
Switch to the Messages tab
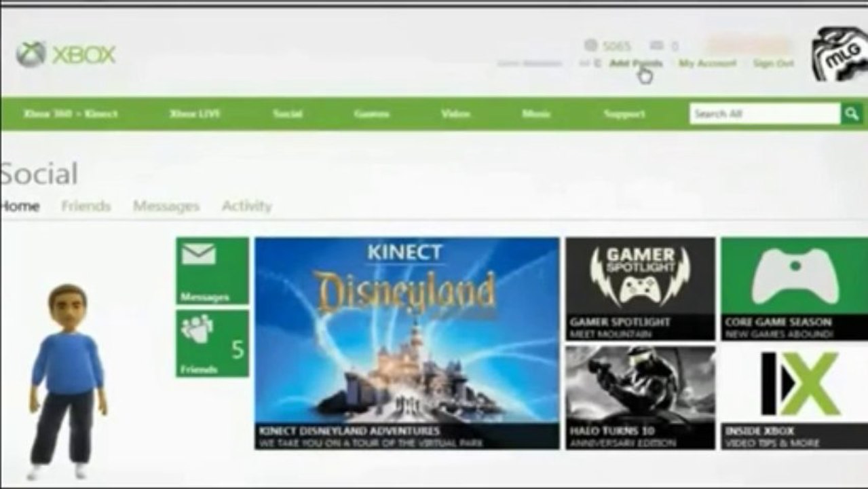point(166,206)
